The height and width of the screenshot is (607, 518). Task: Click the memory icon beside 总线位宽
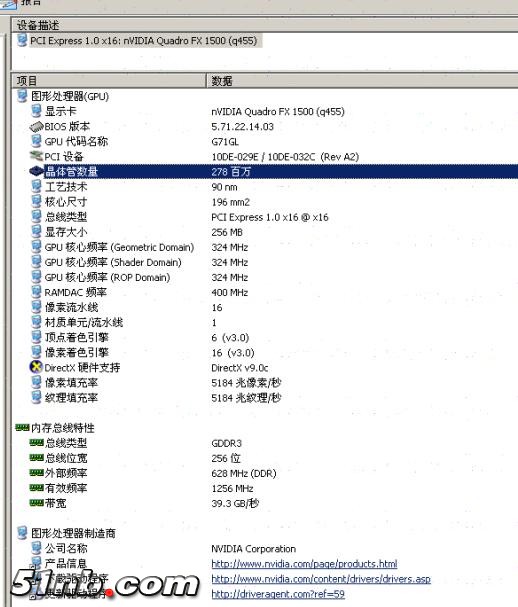tap(36, 458)
